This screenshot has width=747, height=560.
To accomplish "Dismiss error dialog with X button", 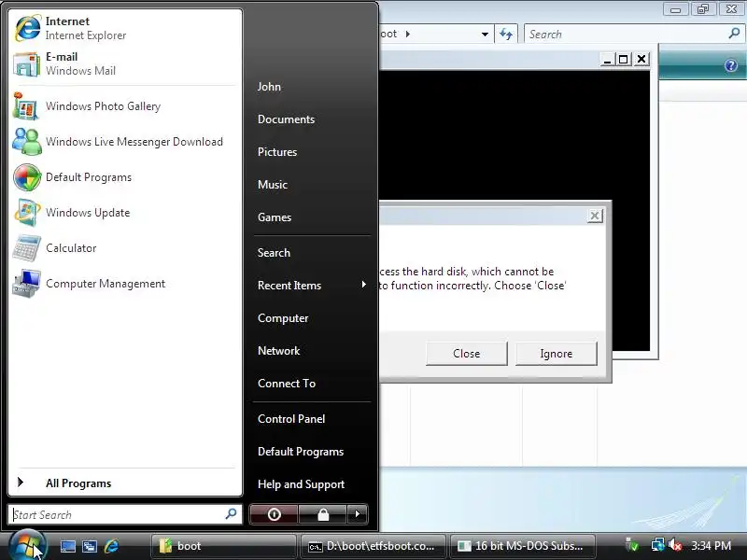I will [x=595, y=216].
